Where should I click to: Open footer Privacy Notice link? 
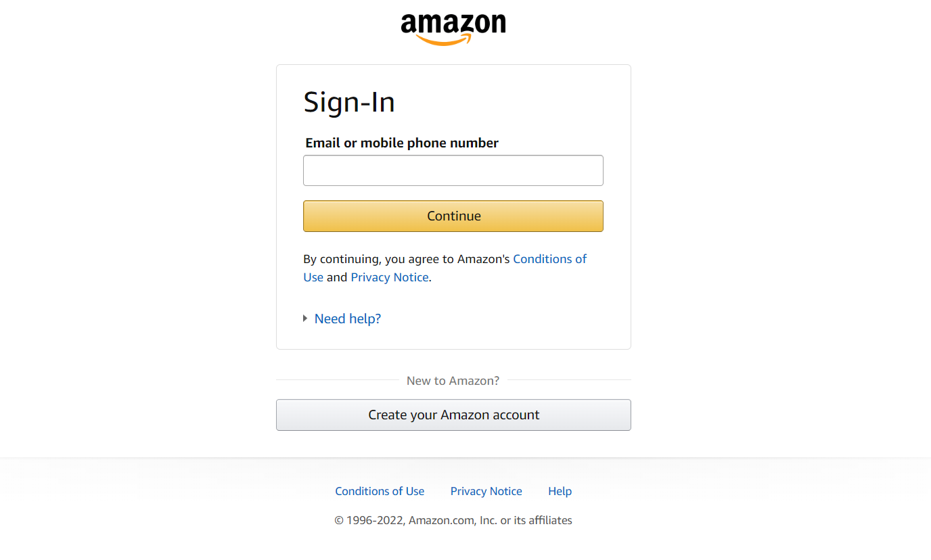pos(486,491)
